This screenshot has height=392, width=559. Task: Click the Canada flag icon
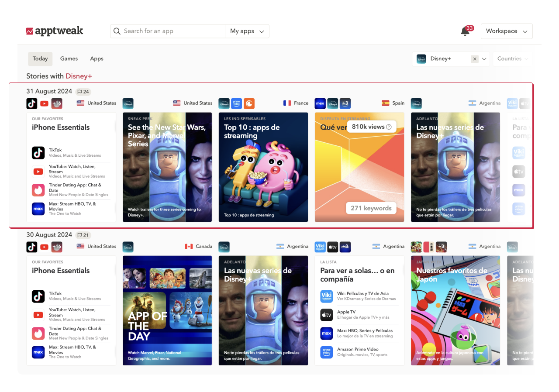coord(189,246)
